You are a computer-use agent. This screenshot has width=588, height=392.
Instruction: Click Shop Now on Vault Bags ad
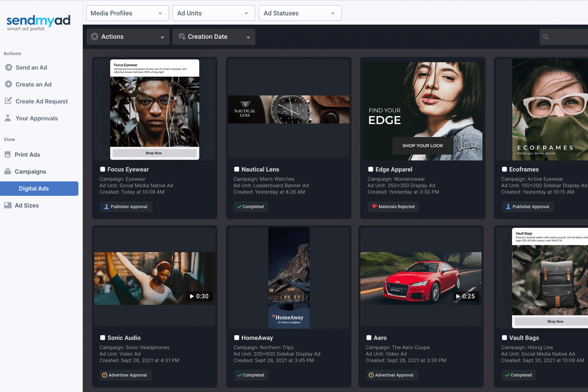point(552,322)
